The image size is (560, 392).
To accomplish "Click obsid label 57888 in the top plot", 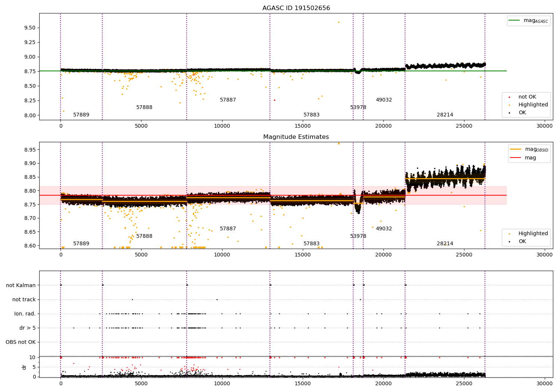I will (144, 108).
